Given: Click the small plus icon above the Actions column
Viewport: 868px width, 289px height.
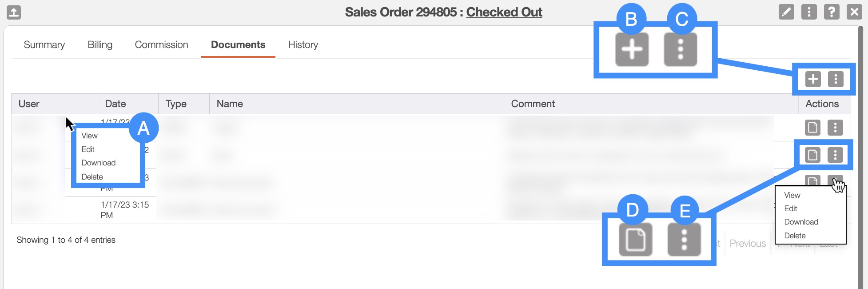Looking at the screenshot, I should point(813,79).
